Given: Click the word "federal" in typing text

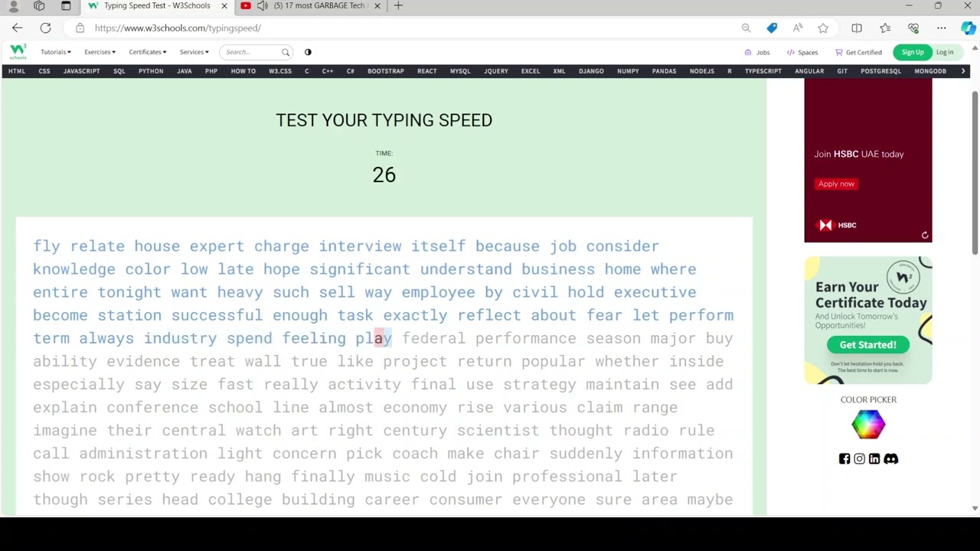Looking at the screenshot, I should [x=433, y=338].
